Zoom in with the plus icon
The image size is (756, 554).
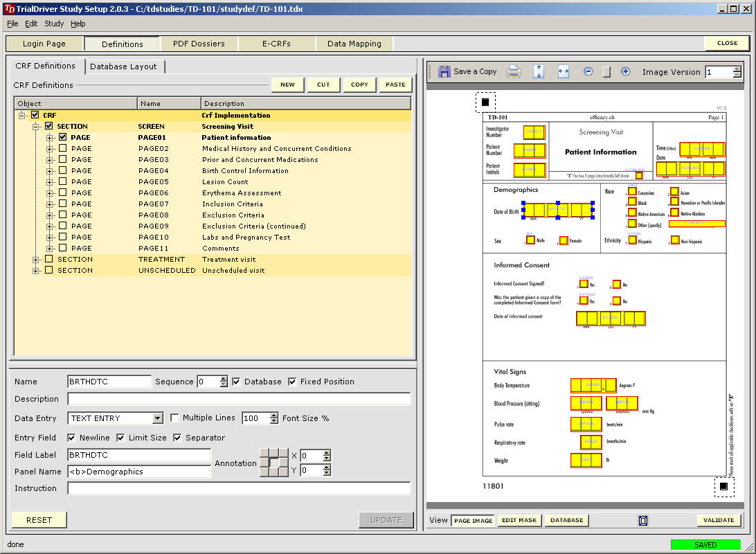[626, 71]
